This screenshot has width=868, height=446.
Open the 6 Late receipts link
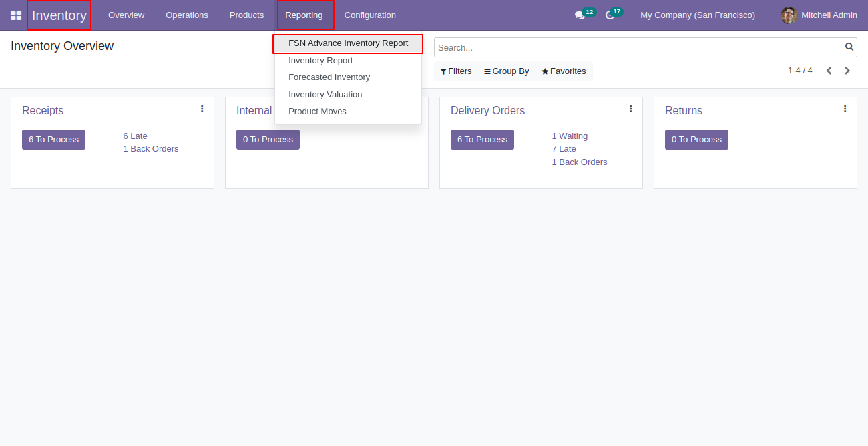point(135,136)
